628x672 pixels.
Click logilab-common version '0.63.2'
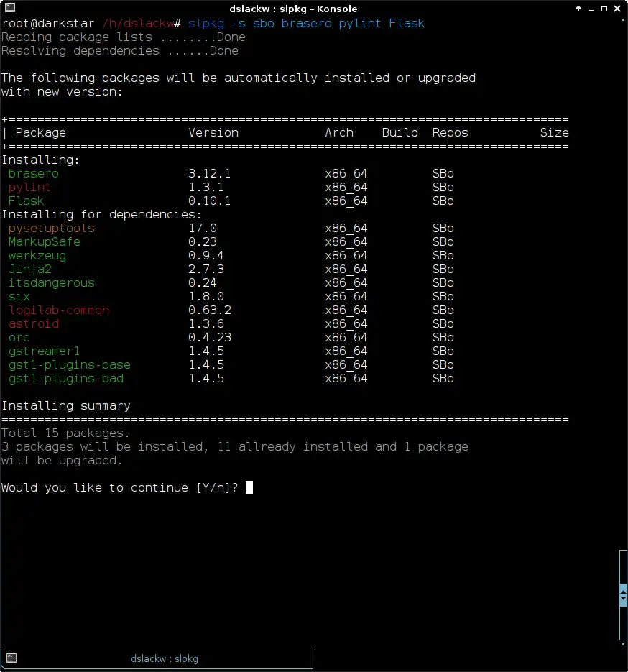[x=210, y=310]
